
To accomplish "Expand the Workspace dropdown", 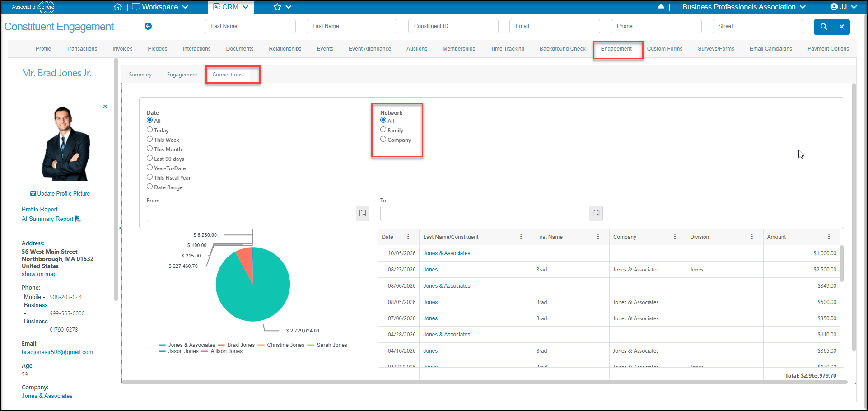I will (x=160, y=7).
